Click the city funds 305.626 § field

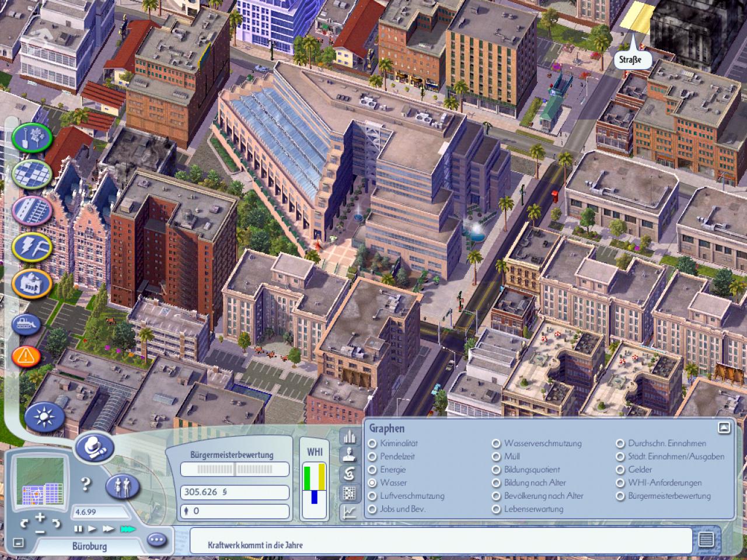pyautogui.click(x=235, y=492)
